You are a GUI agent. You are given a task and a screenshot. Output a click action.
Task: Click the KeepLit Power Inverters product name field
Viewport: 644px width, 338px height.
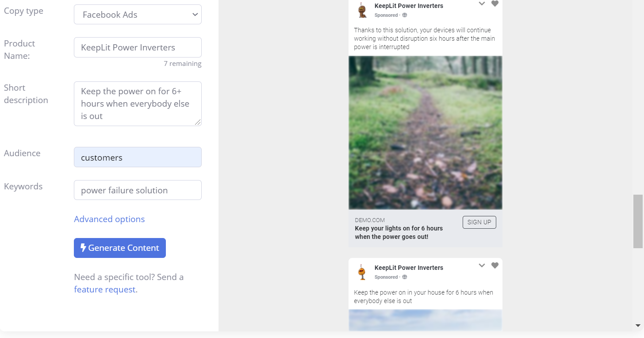pyautogui.click(x=137, y=47)
